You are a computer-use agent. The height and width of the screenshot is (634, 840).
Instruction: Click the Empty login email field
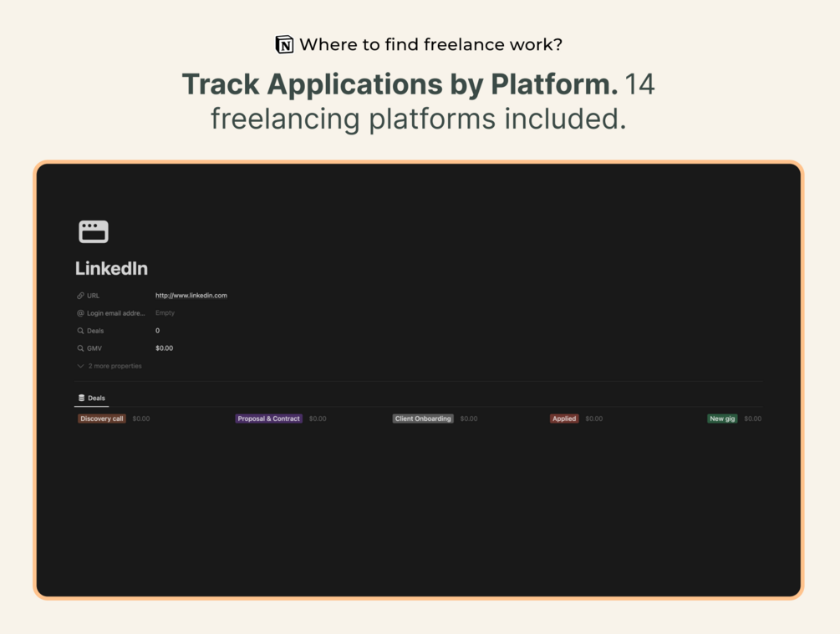[x=165, y=312]
